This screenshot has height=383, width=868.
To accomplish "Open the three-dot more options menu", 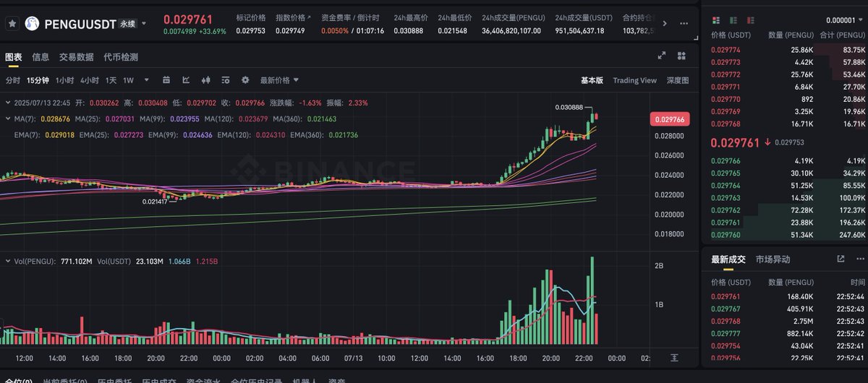I will click(x=684, y=24).
